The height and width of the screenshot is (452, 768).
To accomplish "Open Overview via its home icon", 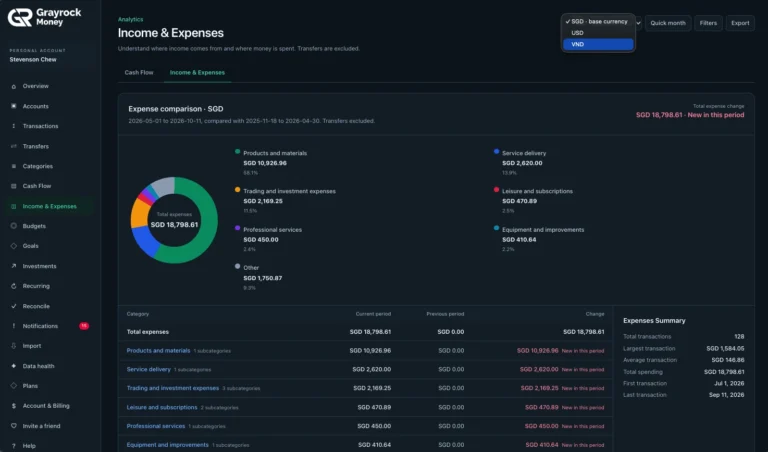I will [x=14, y=86].
